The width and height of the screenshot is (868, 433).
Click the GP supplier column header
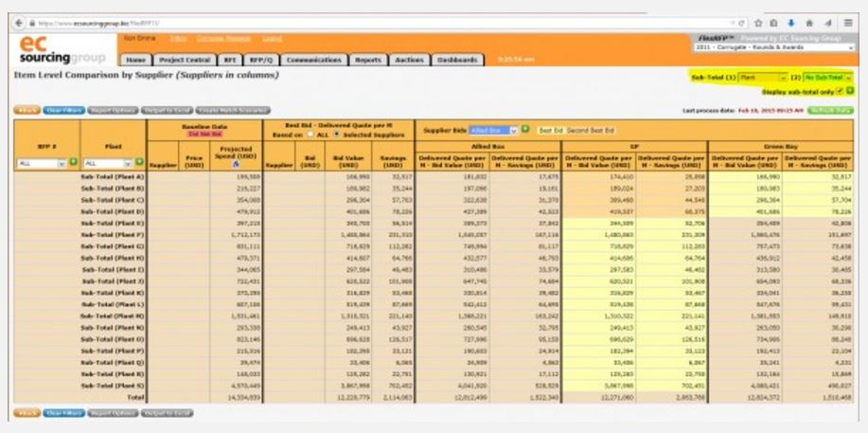pyautogui.click(x=634, y=146)
